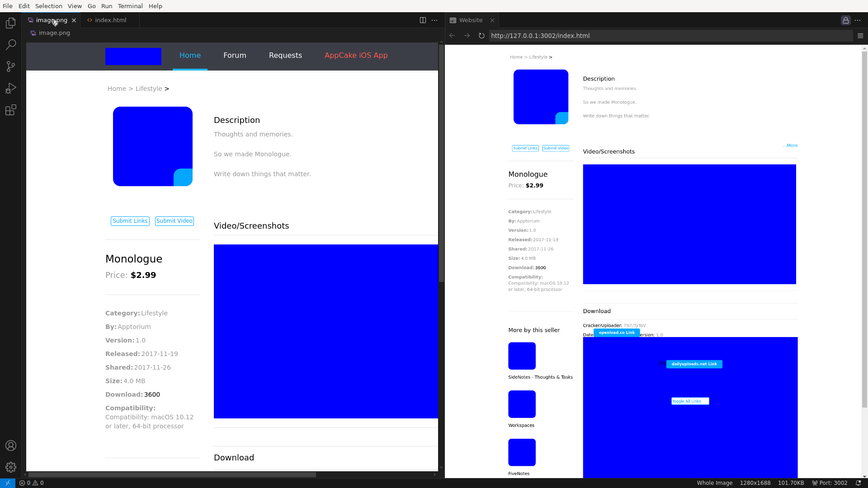
Task: Open the Terminal menu
Action: 130,6
